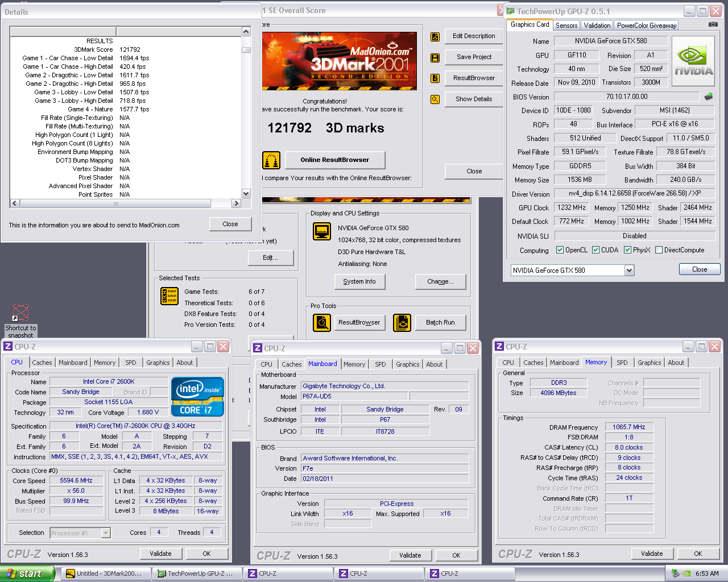Screen dimensions: 728x582
Task: Click the Display settings monitor icon
Action: [x=322, y=232]
